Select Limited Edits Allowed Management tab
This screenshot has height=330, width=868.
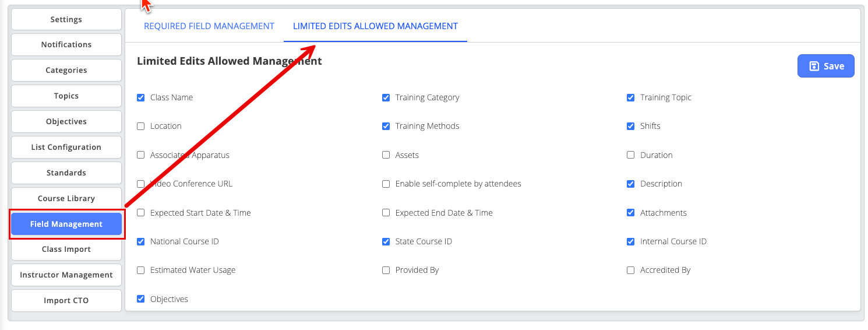[375, 26]
